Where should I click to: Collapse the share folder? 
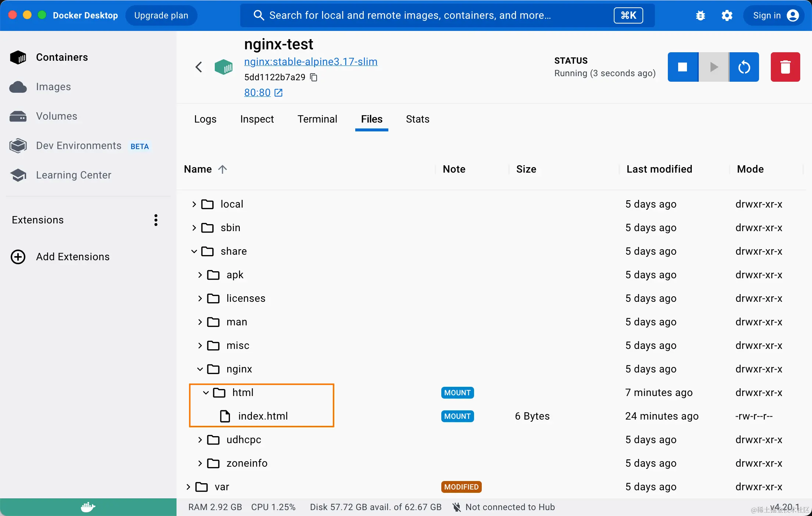(194, 251)
